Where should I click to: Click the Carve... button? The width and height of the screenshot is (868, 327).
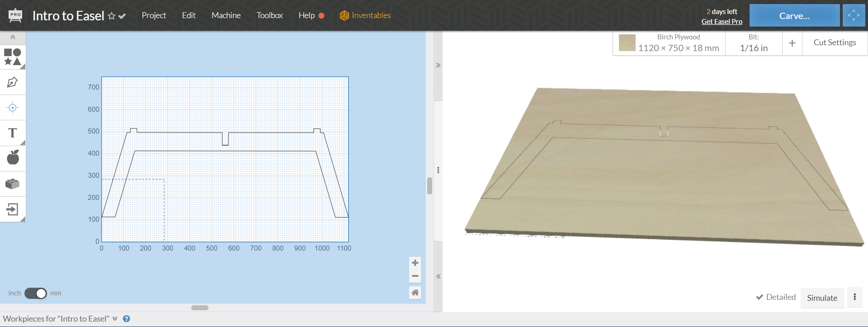(794, 16)
